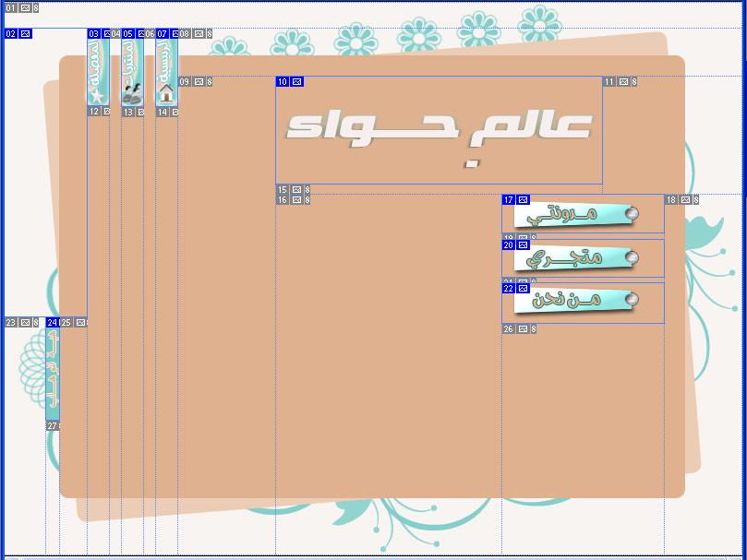Select the image icon on slice 26 badge

point(523,329)
